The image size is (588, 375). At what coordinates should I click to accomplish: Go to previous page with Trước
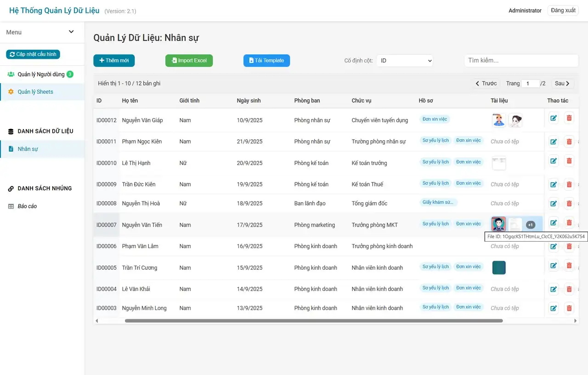pos(486,83)
